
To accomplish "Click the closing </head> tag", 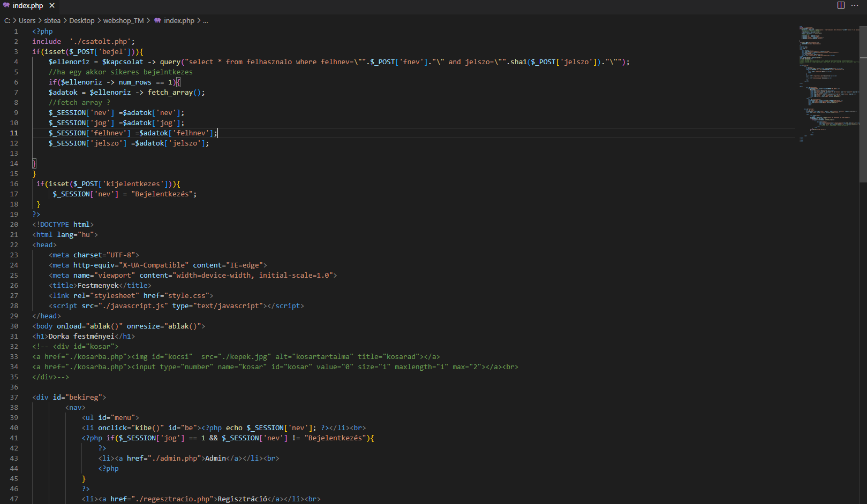I will [x=47, y=316].
